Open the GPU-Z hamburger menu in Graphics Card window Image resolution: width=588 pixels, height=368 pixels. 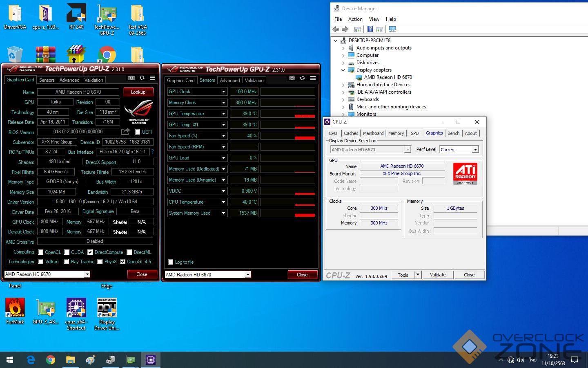pyautogui.click(x=152, y=78)
